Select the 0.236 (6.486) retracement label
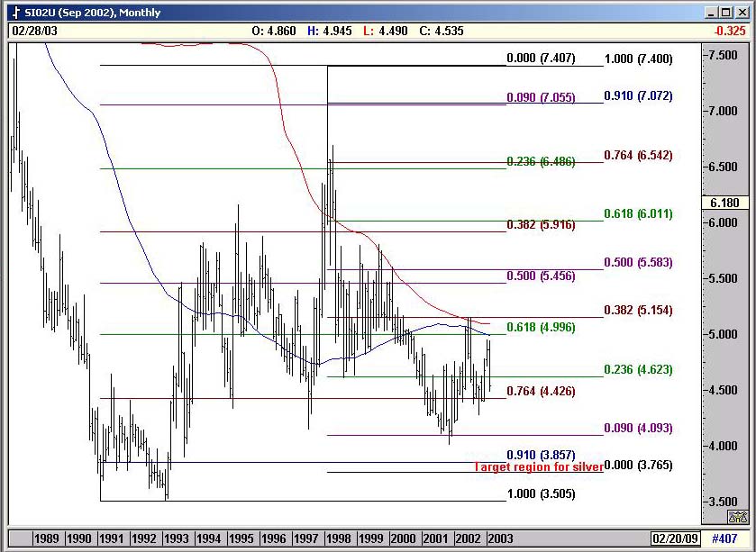The height and width of the screenshot is (552, 756). click(541, 161)
